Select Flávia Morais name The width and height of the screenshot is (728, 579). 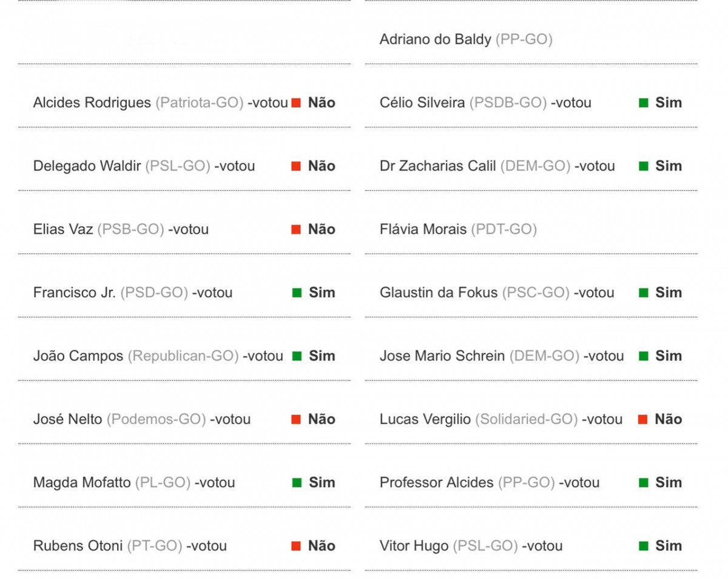pos(423,229)
